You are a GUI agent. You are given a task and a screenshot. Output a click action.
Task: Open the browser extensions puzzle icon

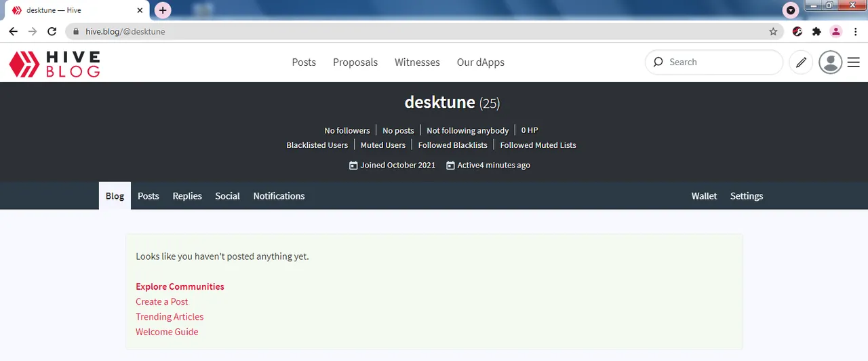click(816, 31)
